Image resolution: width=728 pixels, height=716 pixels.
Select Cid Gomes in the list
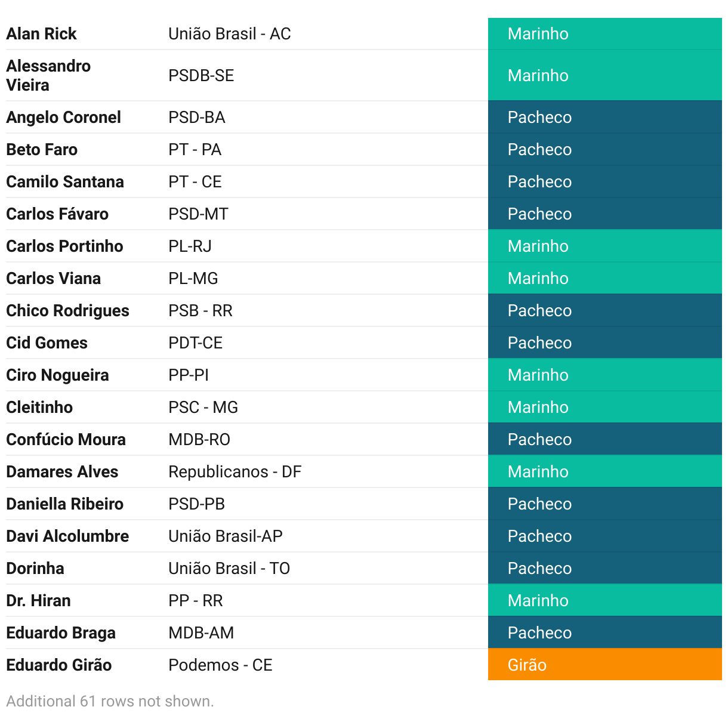coord(47,343)
